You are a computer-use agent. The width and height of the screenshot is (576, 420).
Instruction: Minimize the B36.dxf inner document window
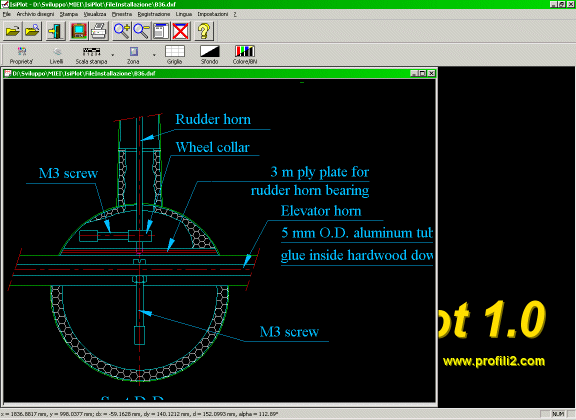click(x=414, y=73)
